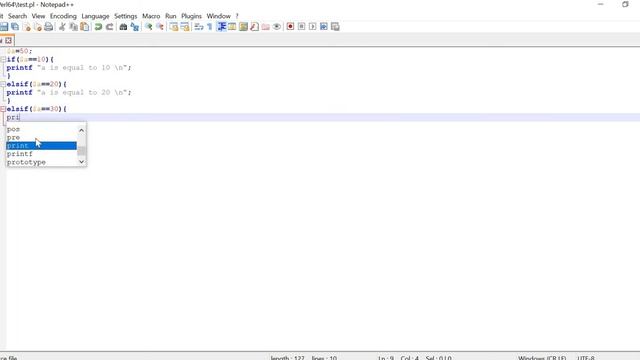Click the Close document toolbar icon

(27, 27)
